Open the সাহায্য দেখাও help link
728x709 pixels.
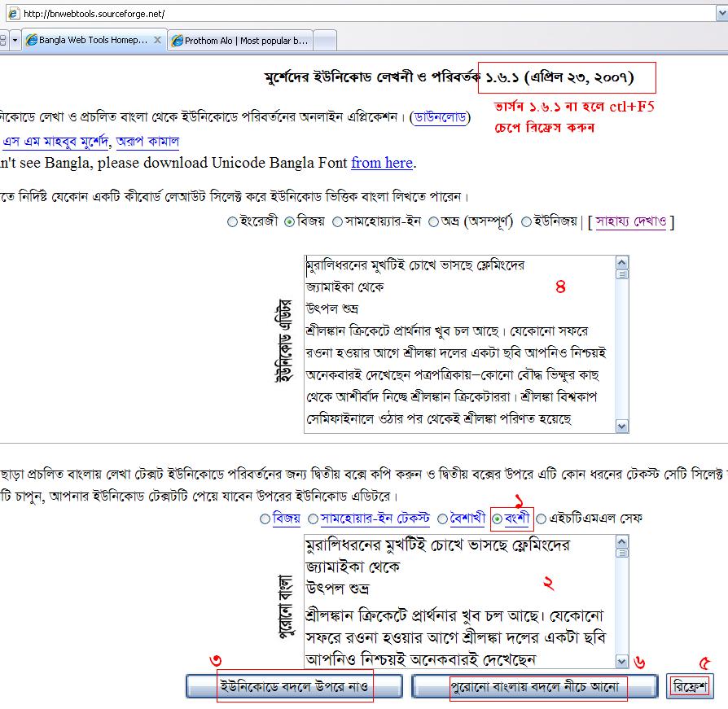(x=631, y=221)
